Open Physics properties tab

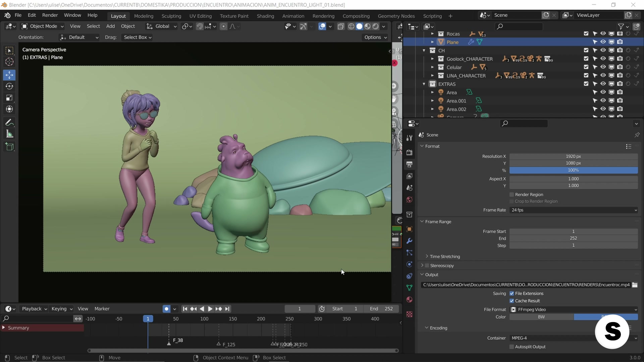(x=409, y=264)
